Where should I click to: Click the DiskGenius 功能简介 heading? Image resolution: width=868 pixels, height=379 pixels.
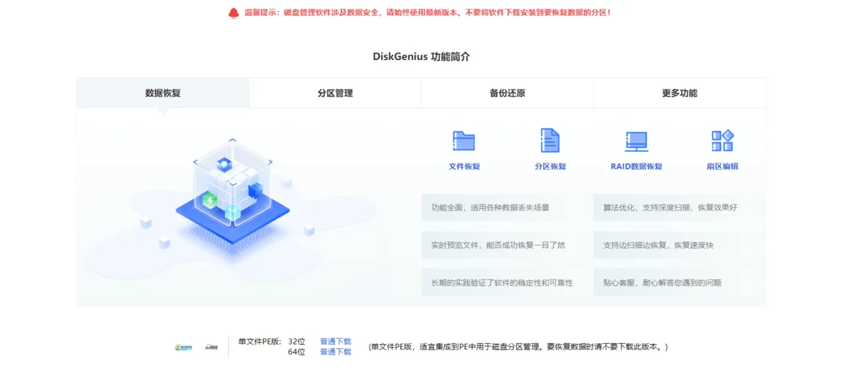[x=422, y=56]
